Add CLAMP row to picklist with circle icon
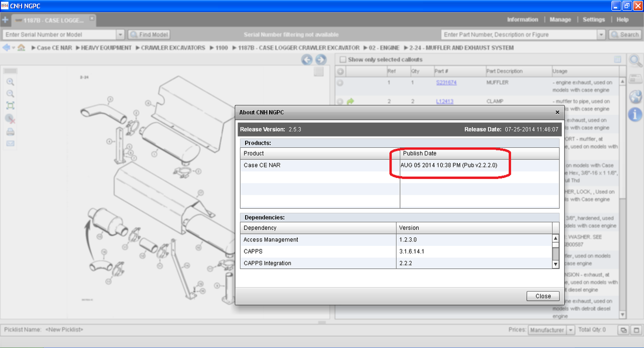Image resolution: width=644 pixels, height=348 pixels. coord(340,102)
